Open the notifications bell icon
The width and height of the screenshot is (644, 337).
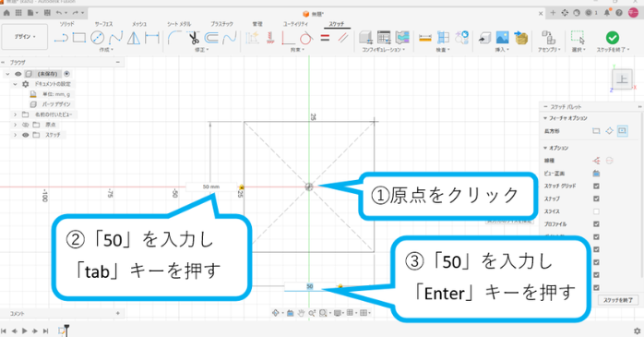pos(607,13)
